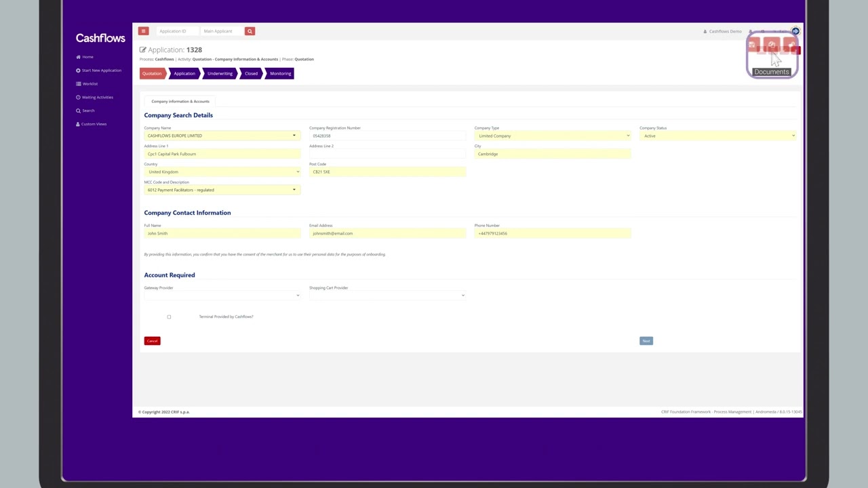Click the sidebar Search magnifier icon
The width and height of the screenshot is (868, 488).
coord(79,110)
